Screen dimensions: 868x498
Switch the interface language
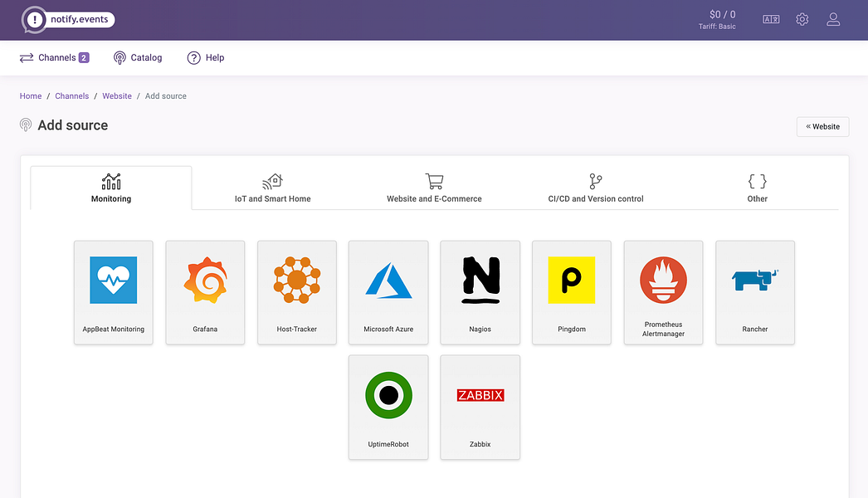(771, 19)
